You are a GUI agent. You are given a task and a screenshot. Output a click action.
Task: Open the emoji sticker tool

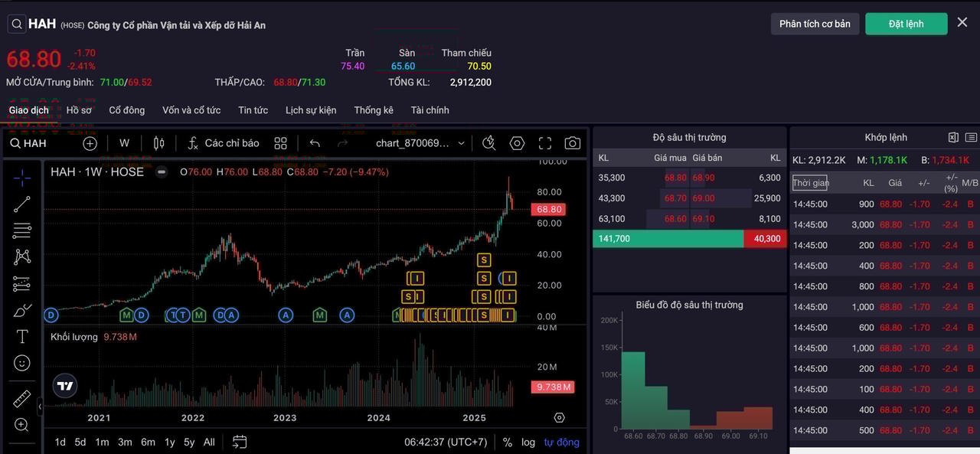click(x=22, y=363)
